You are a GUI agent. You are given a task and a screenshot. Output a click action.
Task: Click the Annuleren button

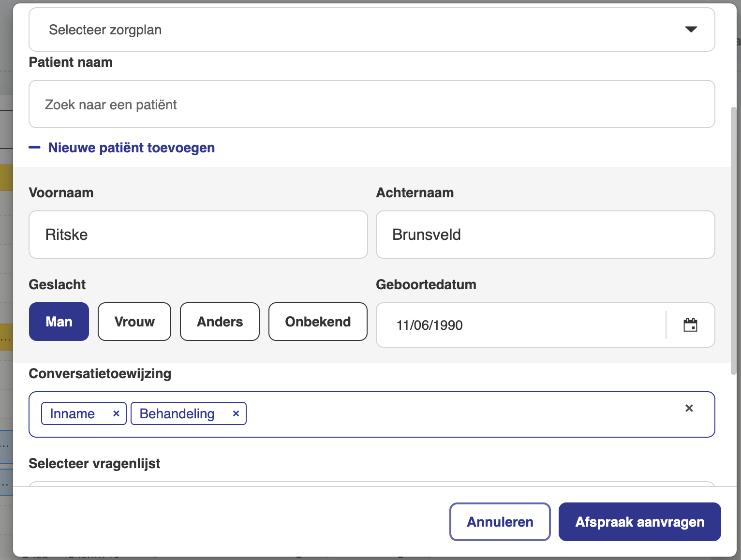(500, 522)
